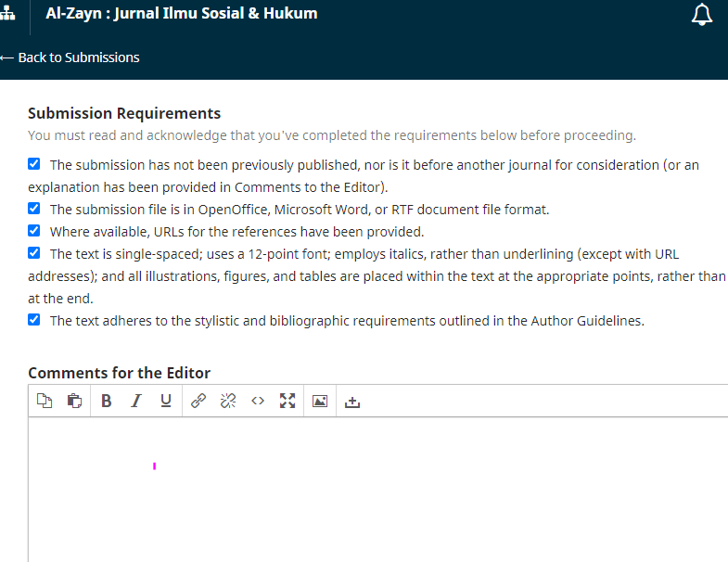Toggle underline formatting in comments editor
Viewport: 728px width, 562px height.
coord(166,401)
